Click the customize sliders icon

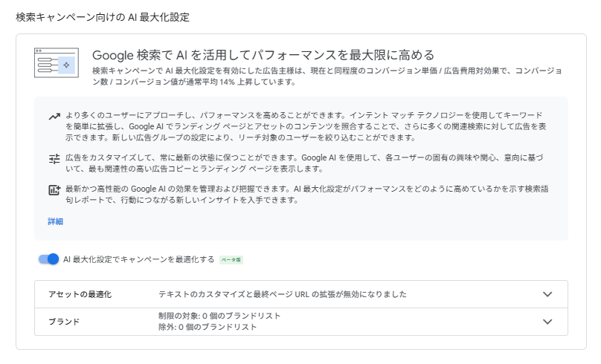pos(54,158)
